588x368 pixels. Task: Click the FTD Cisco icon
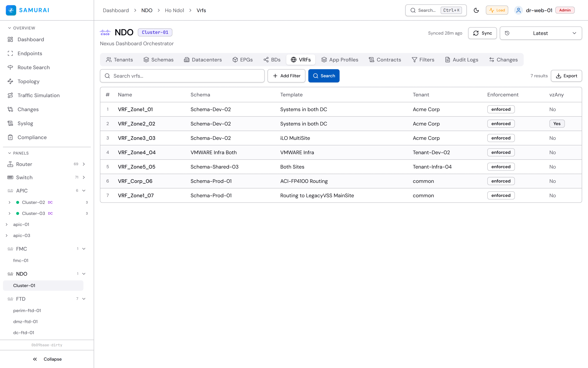click(10, 299)
